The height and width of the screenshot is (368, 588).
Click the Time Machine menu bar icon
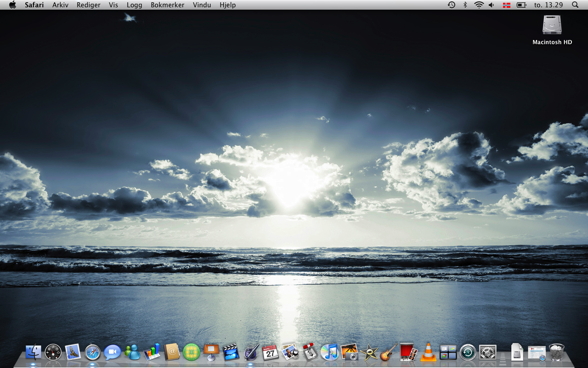452,5
